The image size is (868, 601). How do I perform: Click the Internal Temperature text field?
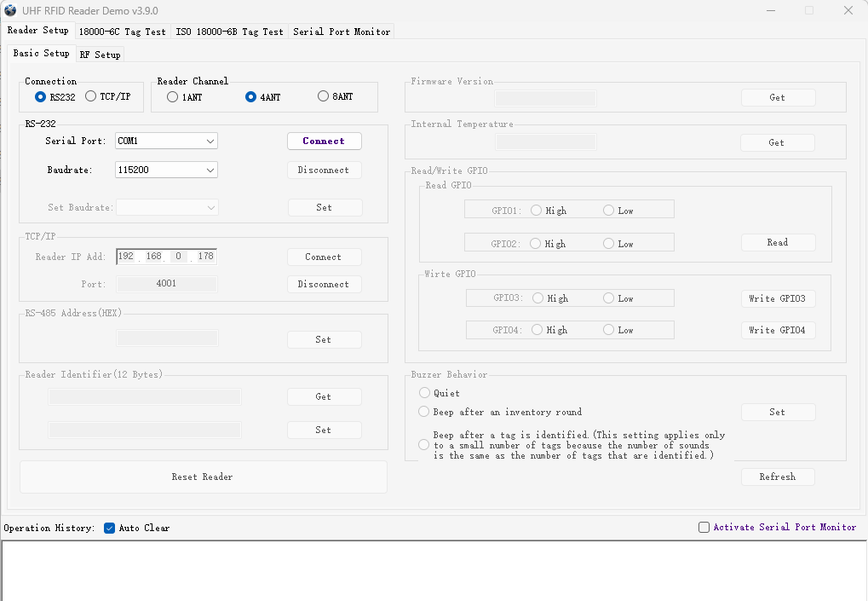(x=546, y=142)
